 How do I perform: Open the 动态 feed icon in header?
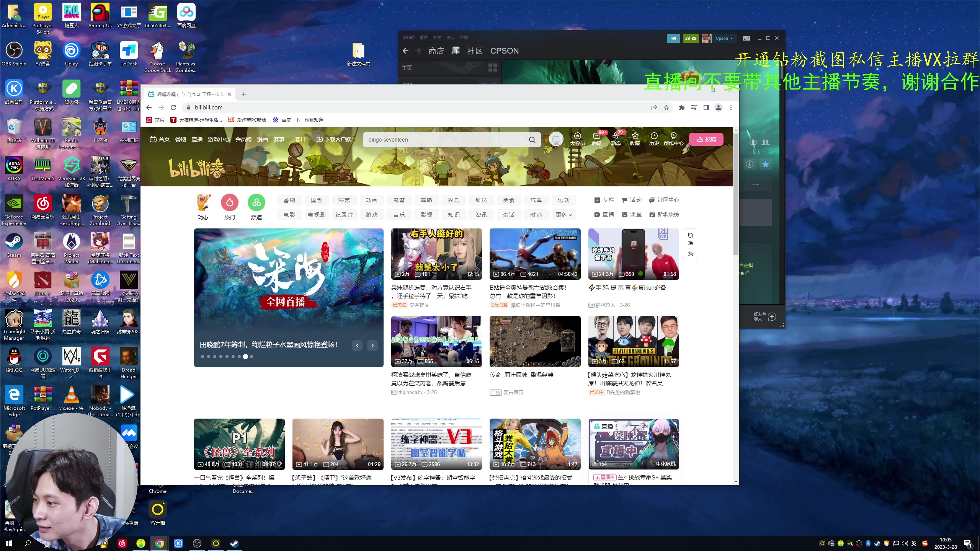click(616, 139)
